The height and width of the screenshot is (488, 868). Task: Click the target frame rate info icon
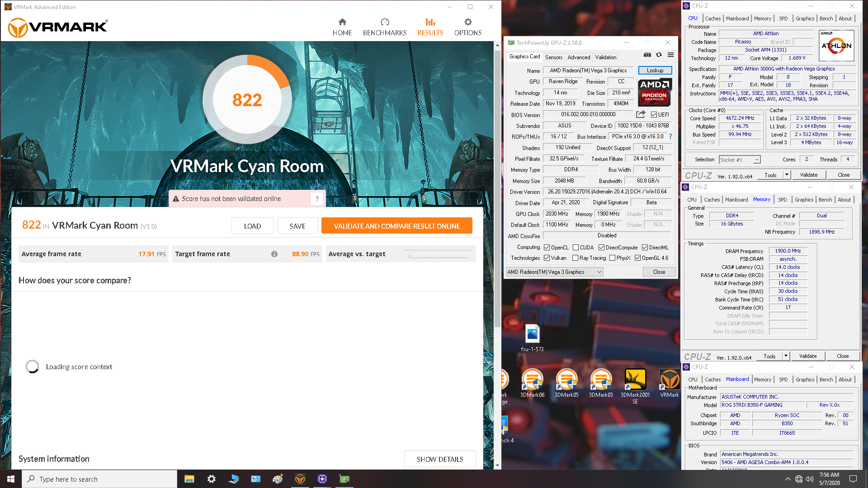click(274, 254)
